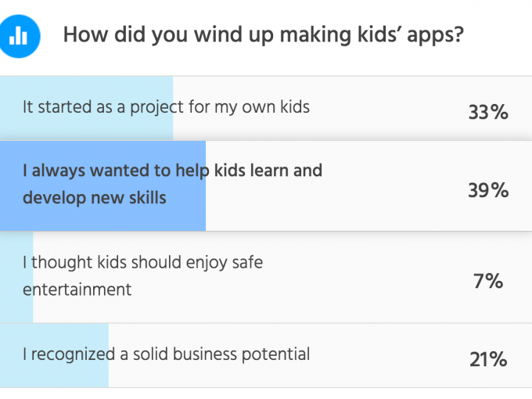Click the poll question 'How did you wind up making kids' apps?'
Screen dimensions: 532x399
[x=264, y=35]
